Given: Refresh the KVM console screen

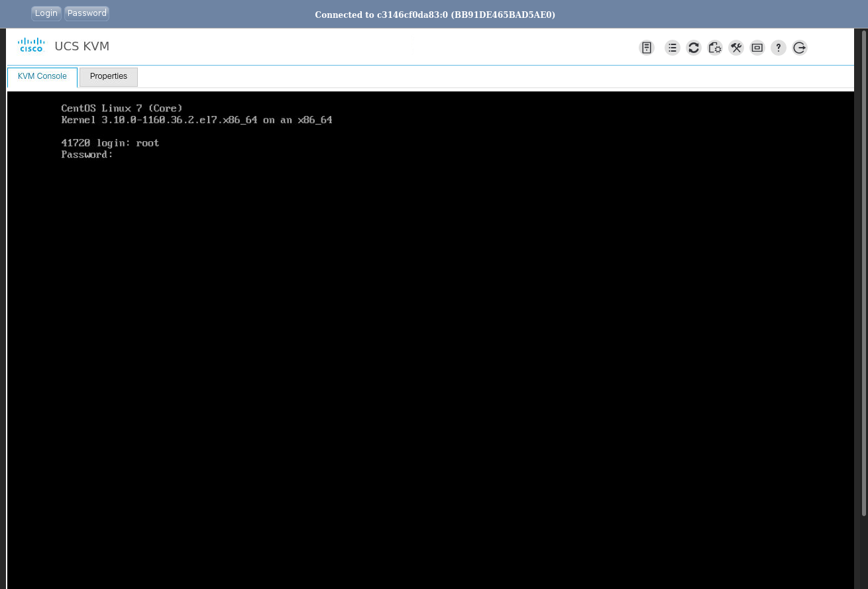Looking at the screenshot, I should 694,48.
